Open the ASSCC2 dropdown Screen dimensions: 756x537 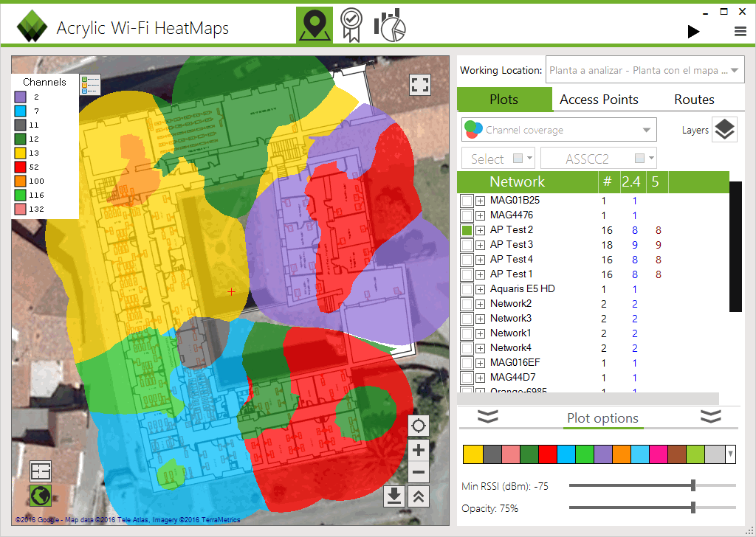click(x=598, y=159)
